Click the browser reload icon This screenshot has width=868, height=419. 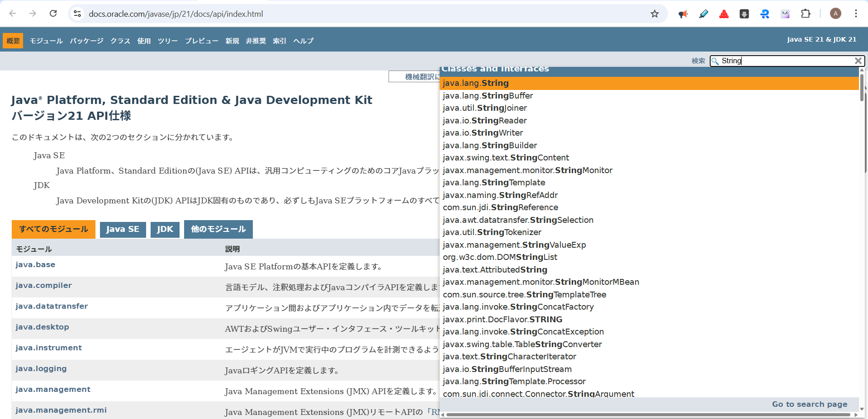(53, 14)
